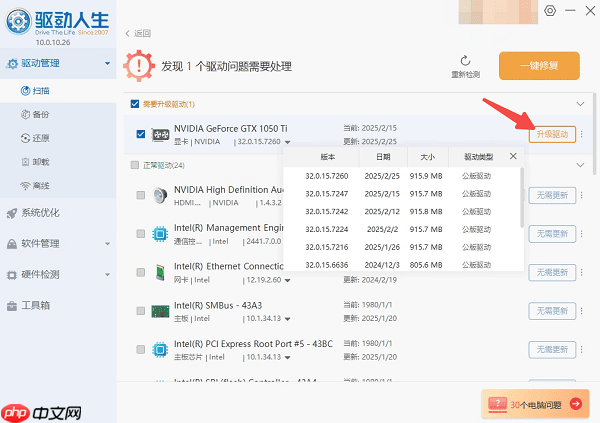Uncheck the NVIDIA GeForce GTX 1050 Ti checkbox
The height and width of the screenshot is (423, 600).
point(141,134)
